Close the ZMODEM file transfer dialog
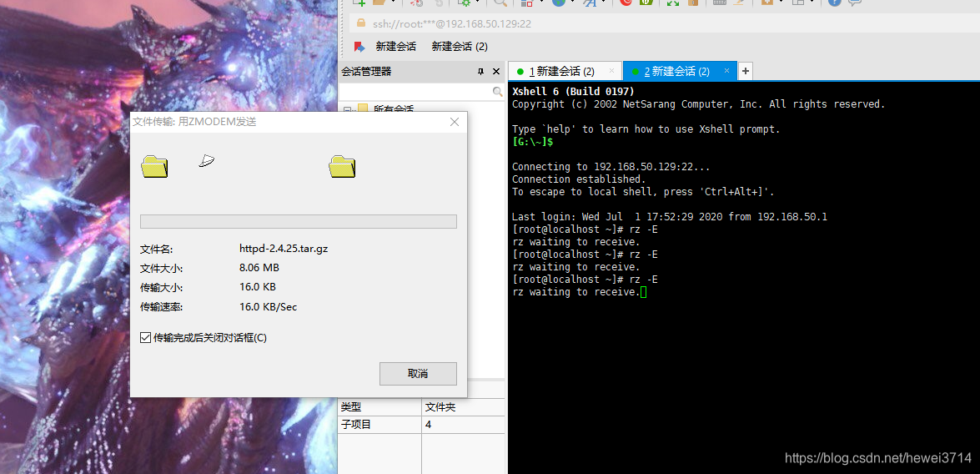The image size is (980, 474). click(455, 122)
